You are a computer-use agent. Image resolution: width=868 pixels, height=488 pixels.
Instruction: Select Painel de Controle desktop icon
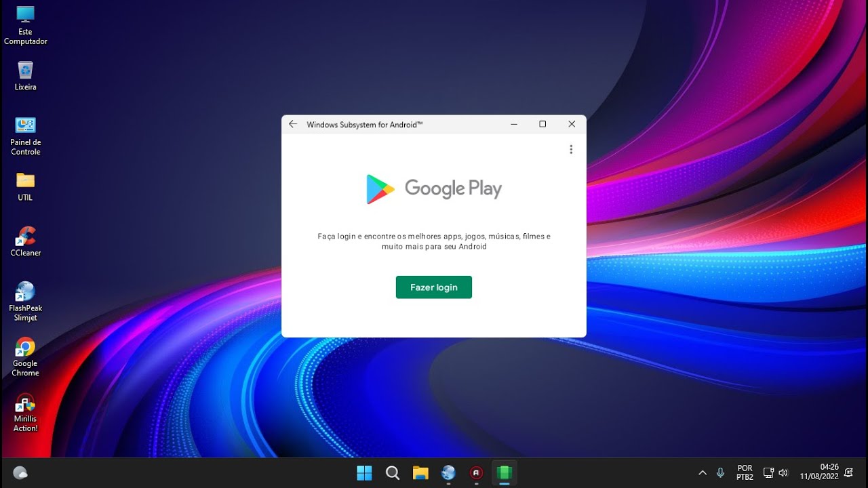pyautogui.click(x=26, y=136)
